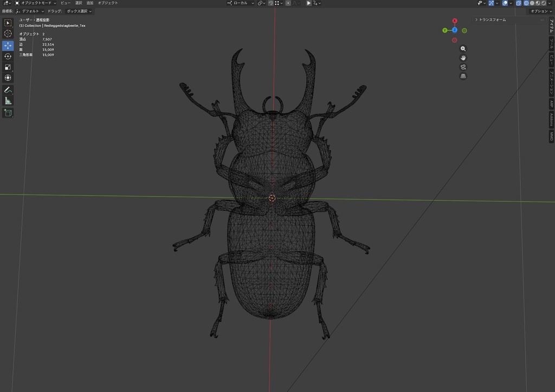Switch to the ビュー sidebar tab
555x392 pixels.
point(551,60)
